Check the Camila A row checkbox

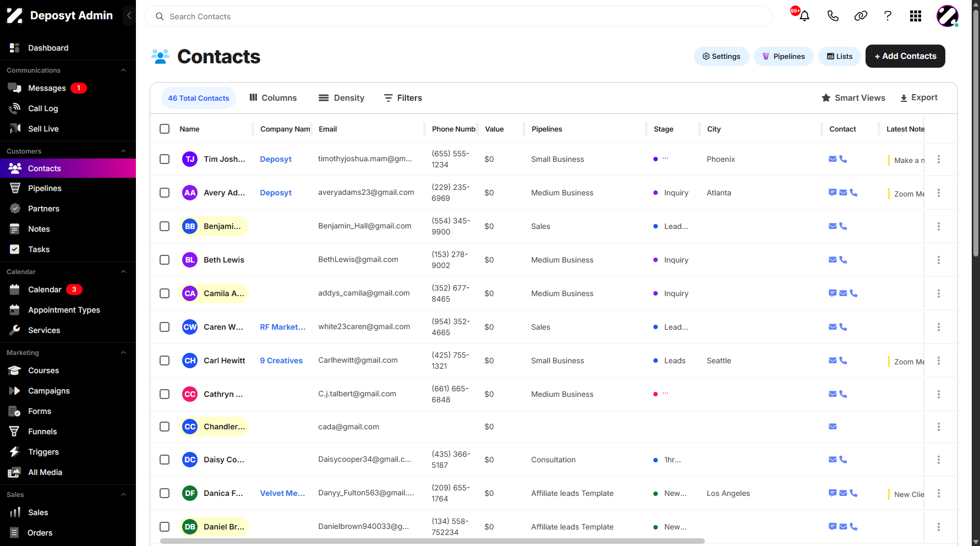click(165, 293)
